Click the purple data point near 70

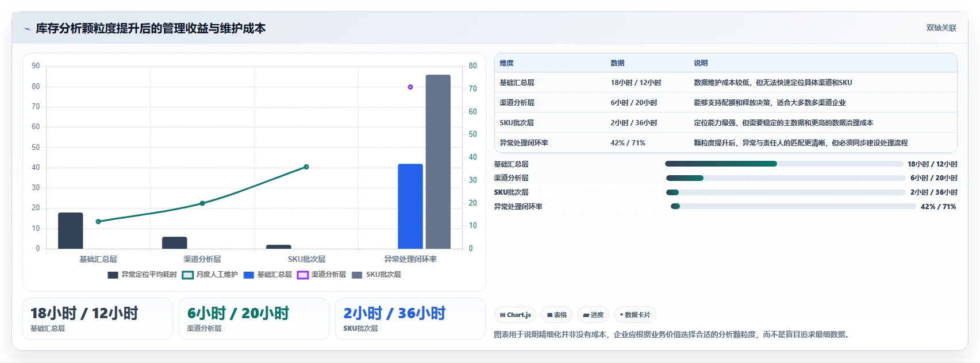point(410,87)
